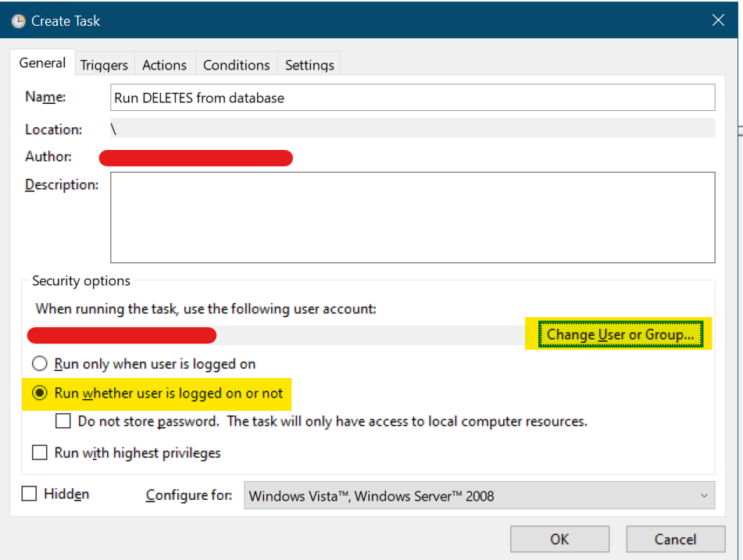Open the Configure for dropdown
Screen dimensions: 743x560
pyautogui.click(x=479, y=496)
